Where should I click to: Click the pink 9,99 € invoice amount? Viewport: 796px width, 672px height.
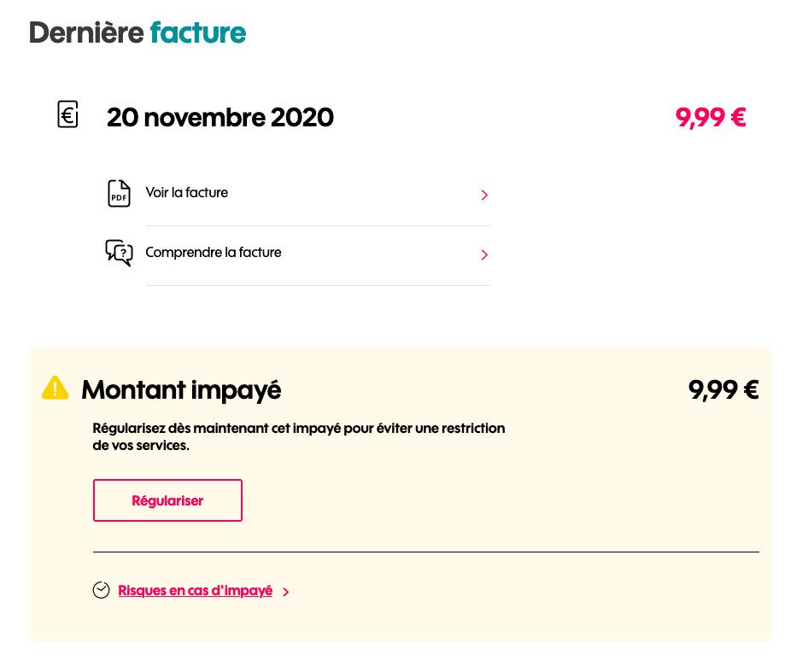click(x=711, y=118)
